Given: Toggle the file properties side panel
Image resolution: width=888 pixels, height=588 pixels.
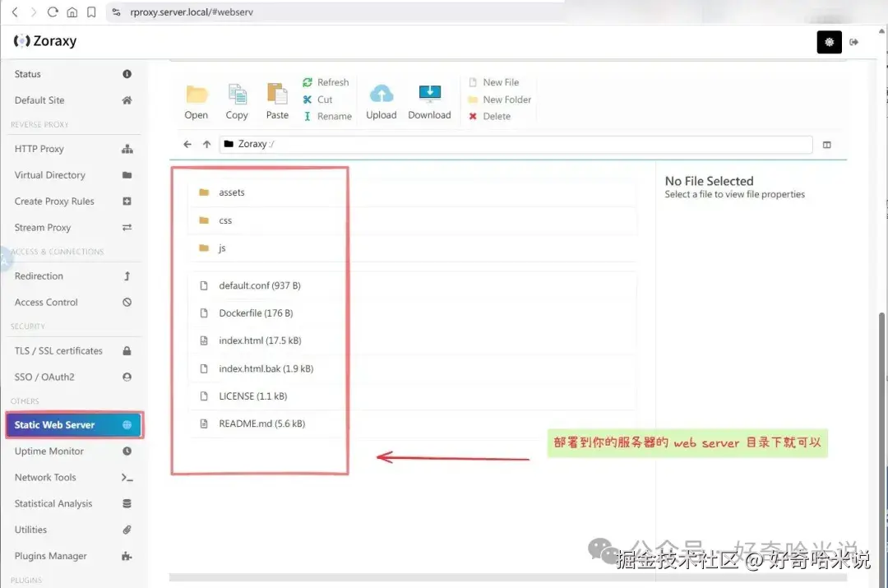Looking at the screenshot, I should tap(827, 145).
